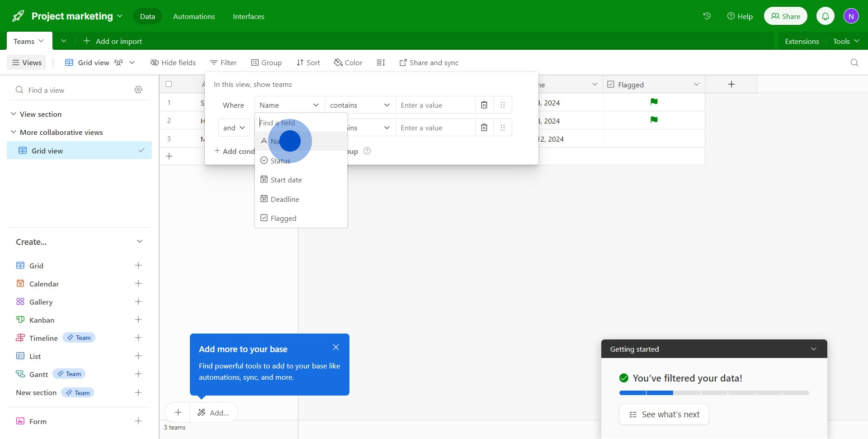Click See what's next button
Viewport: 868px width, 439px height.
coord(664,414)
